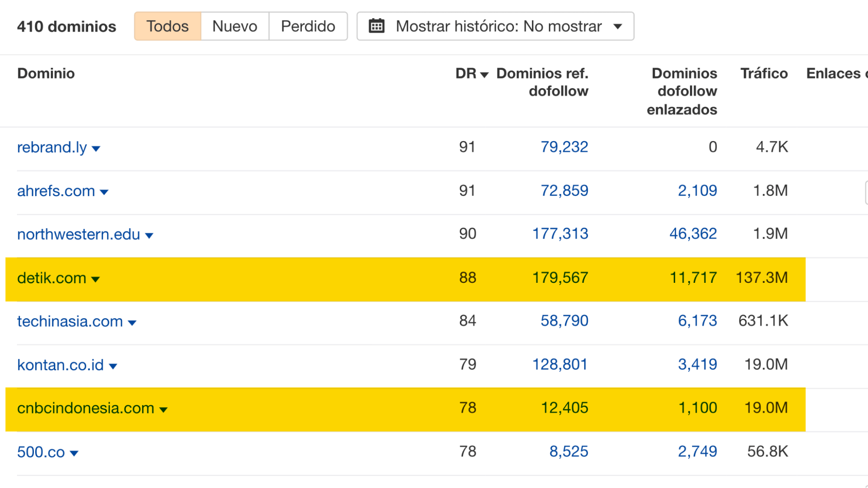Open the caret icon next to rebrand.ly

tap(96, 149)
